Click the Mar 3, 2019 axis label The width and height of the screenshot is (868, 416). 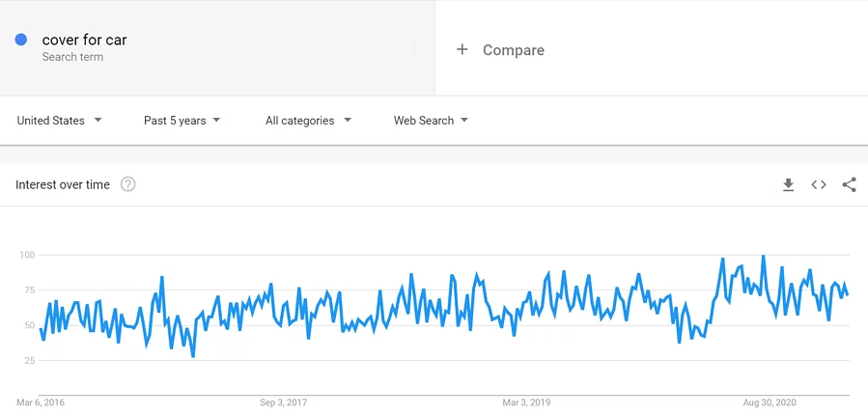(526, 402)
